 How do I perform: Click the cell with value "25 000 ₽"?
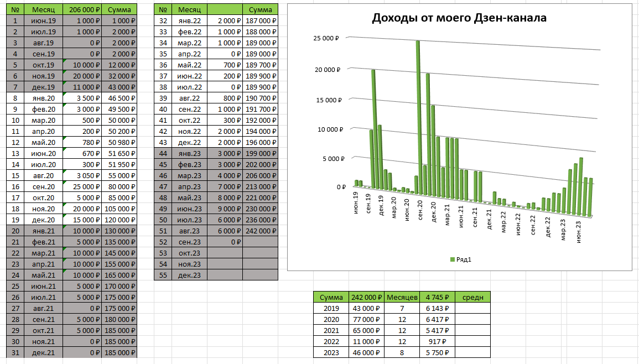click(x=82, y=186)
